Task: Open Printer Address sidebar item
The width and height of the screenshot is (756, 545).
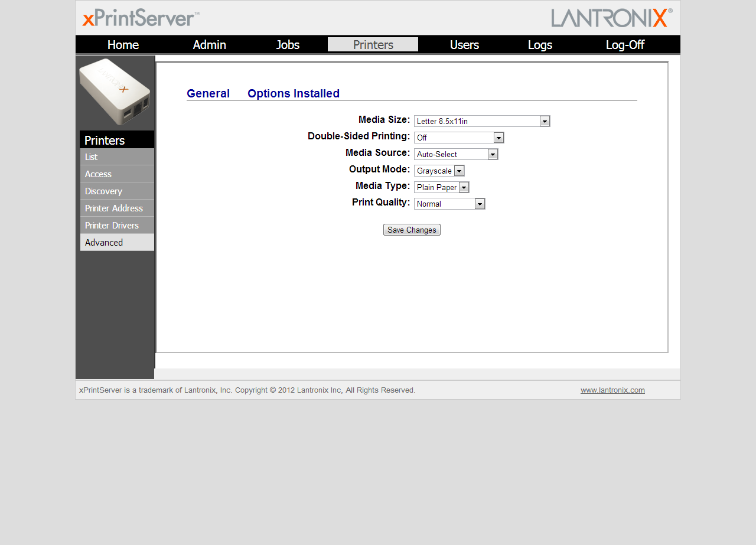Action: pyautogui.click(x=117, y=208)
